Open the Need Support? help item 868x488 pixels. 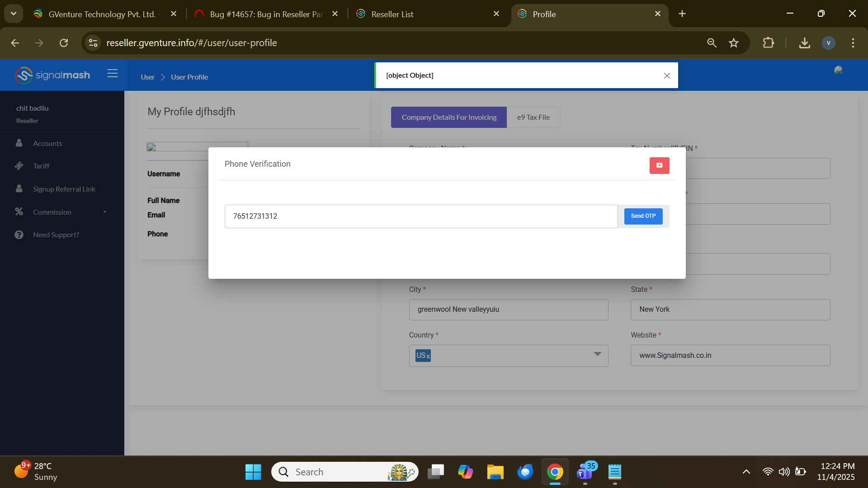click(x=56, y=235)
